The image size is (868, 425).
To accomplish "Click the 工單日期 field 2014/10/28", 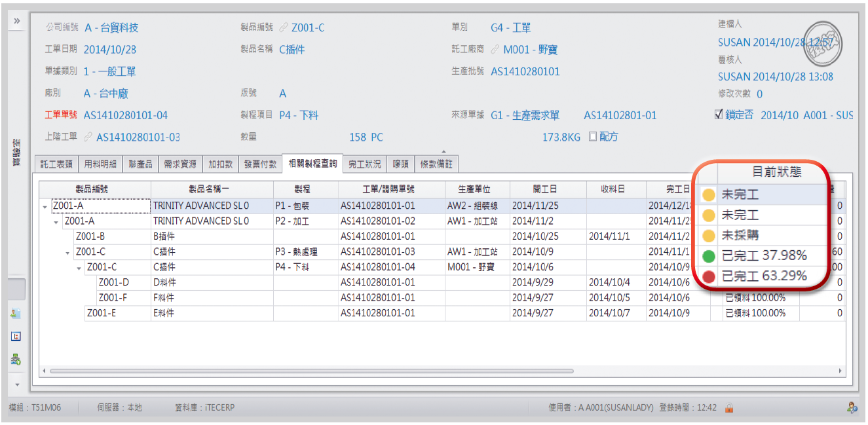I will point(110,49).
